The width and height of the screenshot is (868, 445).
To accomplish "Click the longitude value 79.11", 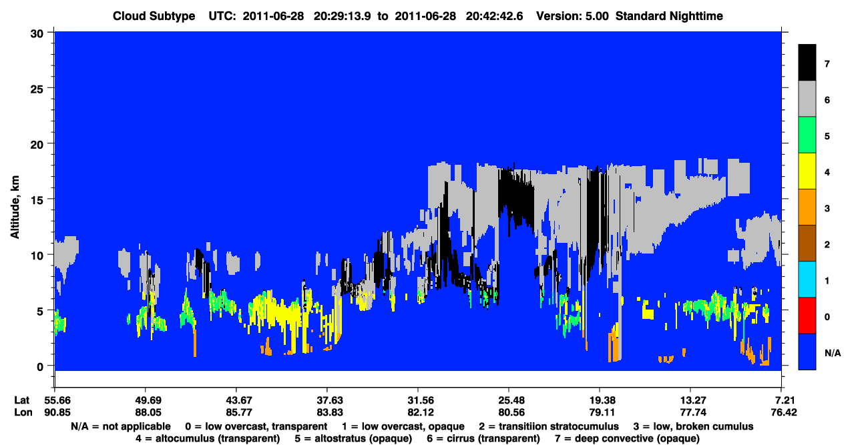I will coord(600,412).
